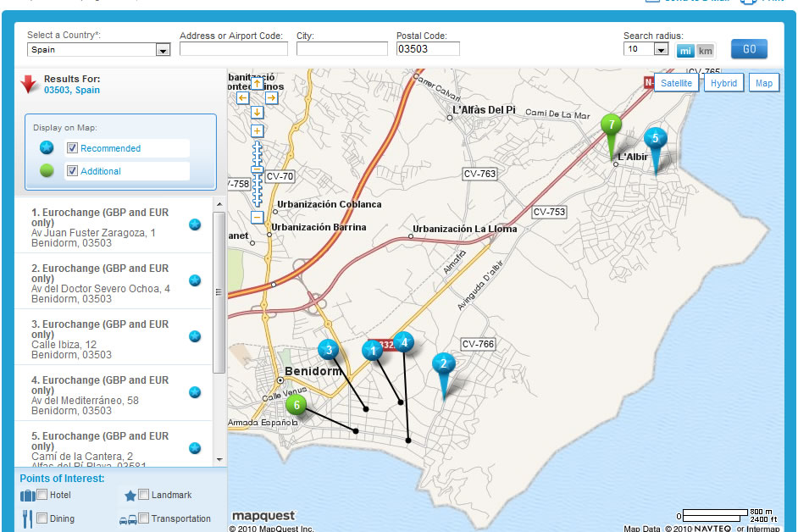Enable the Dining checkbox
The height and width of the screenshot is (532, 798).
coord(42,518)
